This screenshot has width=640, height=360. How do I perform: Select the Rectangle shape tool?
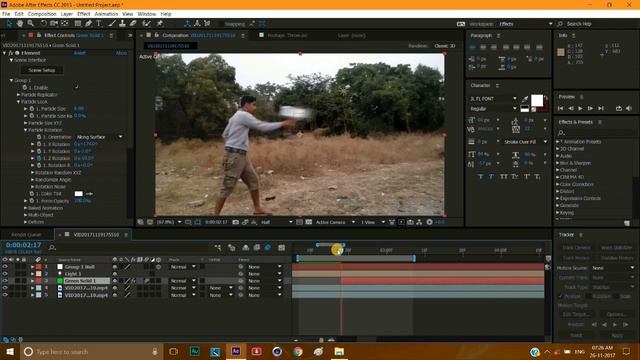point(78,24)
